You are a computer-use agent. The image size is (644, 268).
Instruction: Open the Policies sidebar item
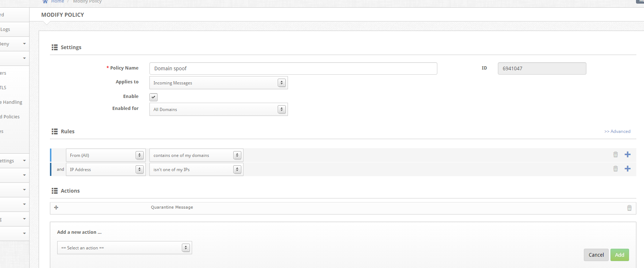pos(11,117)
